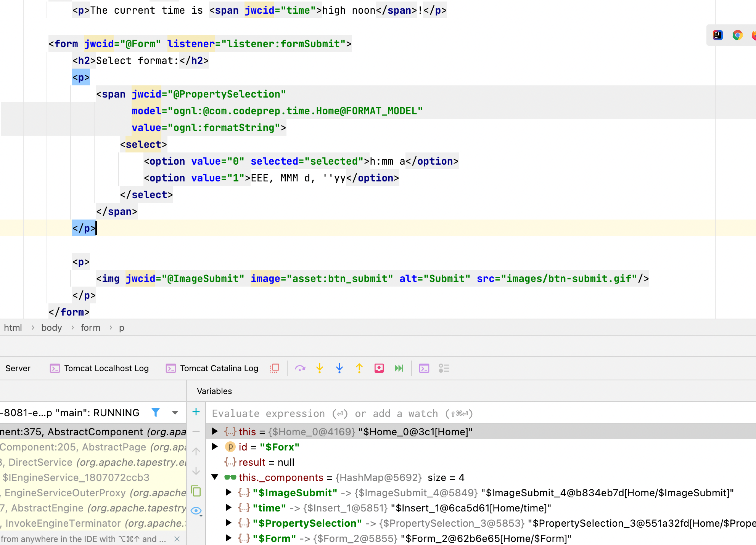Click the Step Over debugger icon
The image size is (756, 545).
tap(300, 368)
